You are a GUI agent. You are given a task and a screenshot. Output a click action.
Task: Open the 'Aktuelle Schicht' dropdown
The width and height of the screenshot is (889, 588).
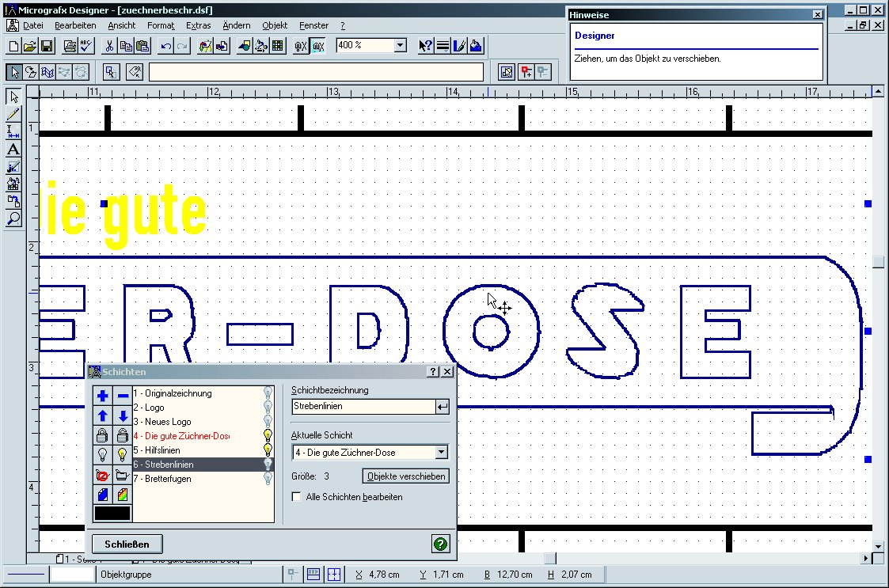[x=441, y=453]
